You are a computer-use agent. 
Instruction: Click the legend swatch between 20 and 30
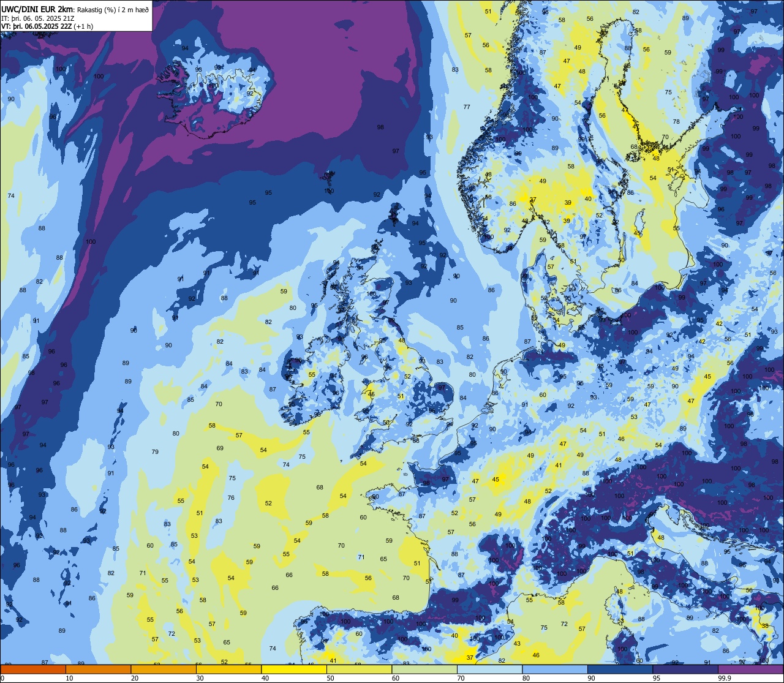pos(164,669)
